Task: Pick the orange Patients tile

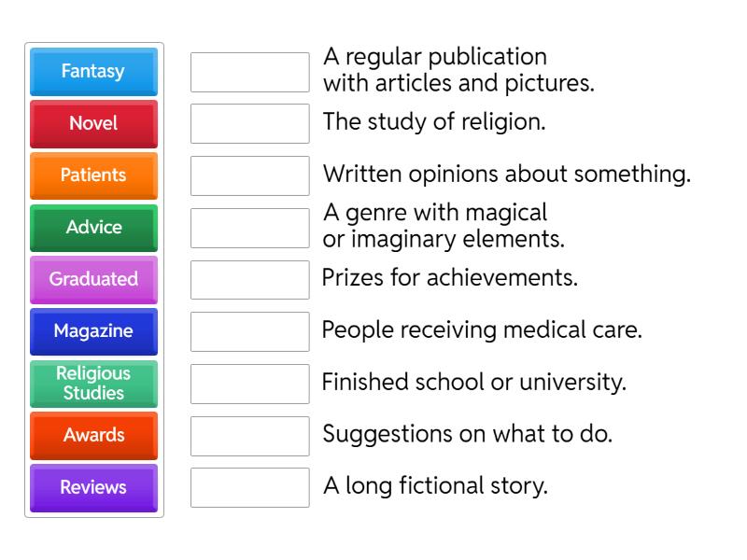Action: pyautogui.click(x=93, y=175)
